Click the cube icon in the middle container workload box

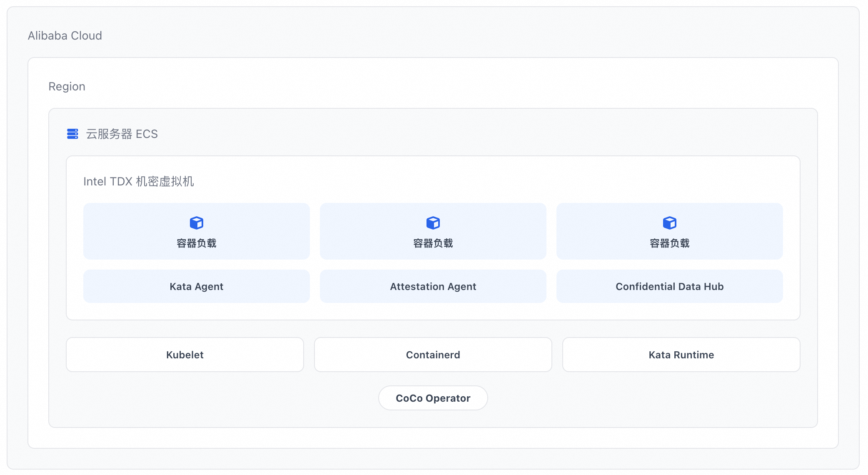[433, 223]
